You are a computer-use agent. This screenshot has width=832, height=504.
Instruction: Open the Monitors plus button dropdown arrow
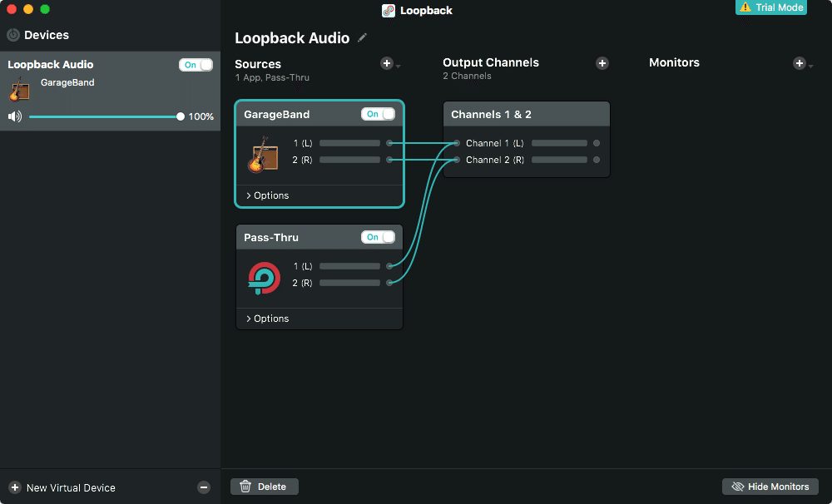810,66
